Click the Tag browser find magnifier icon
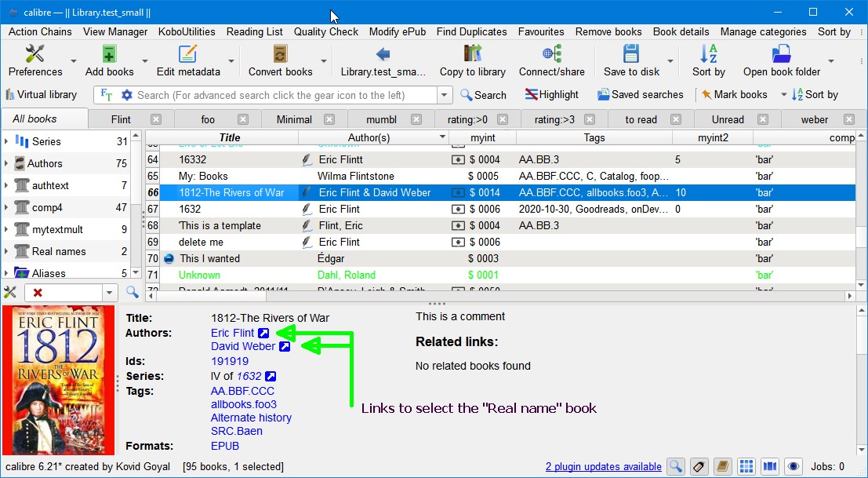The height and width of the screenshot is (478, 868). 132,293
